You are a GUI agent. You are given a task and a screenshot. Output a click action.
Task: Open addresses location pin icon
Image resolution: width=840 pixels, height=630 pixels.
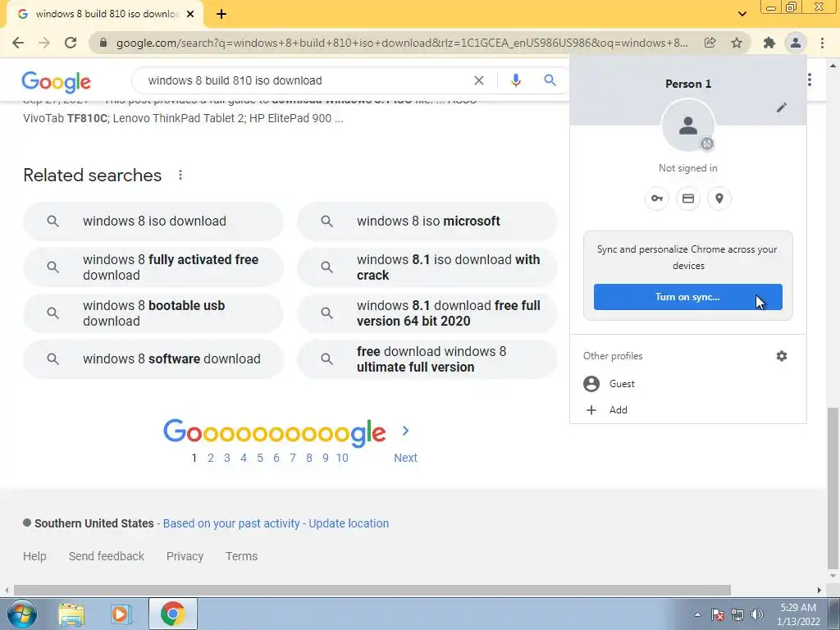[x=719, y=199]
